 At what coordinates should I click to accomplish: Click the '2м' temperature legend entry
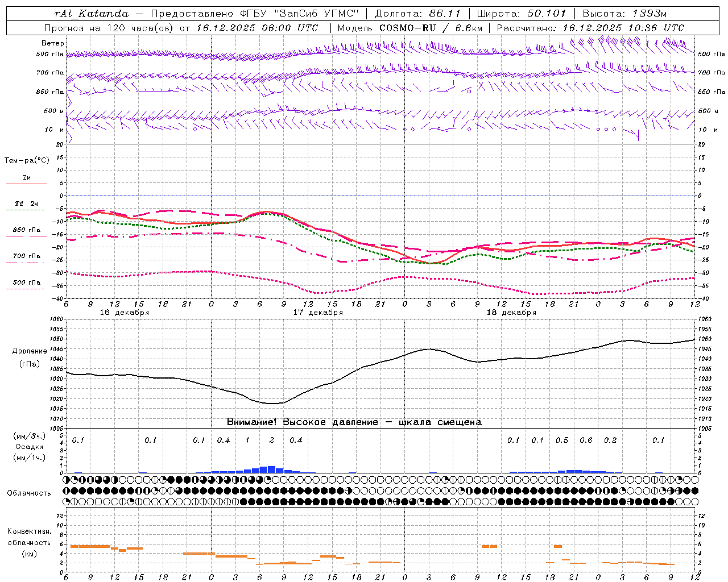point(27,177)
